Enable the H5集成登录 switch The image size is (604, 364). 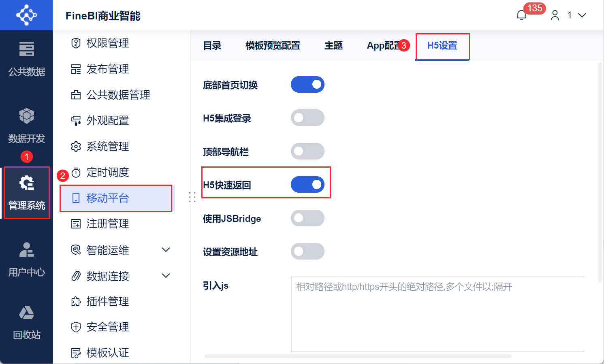pyautogui.click(x=307, y=118)
